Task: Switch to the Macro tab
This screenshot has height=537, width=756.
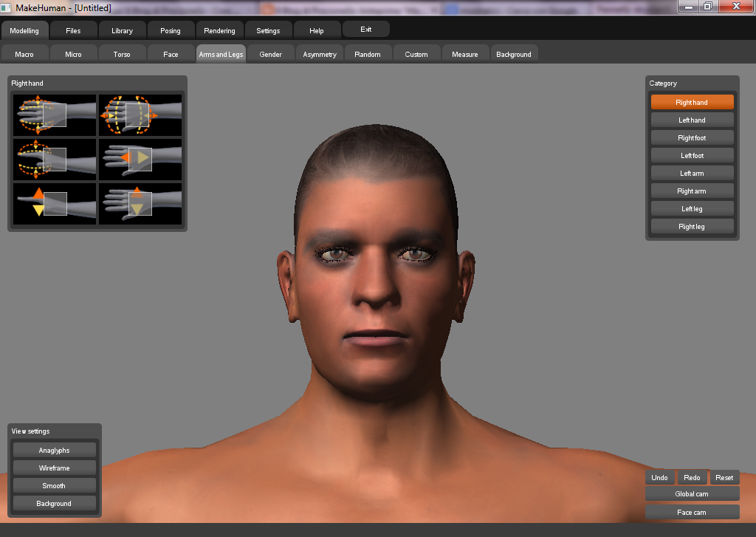Action: [x=24, y=53]
